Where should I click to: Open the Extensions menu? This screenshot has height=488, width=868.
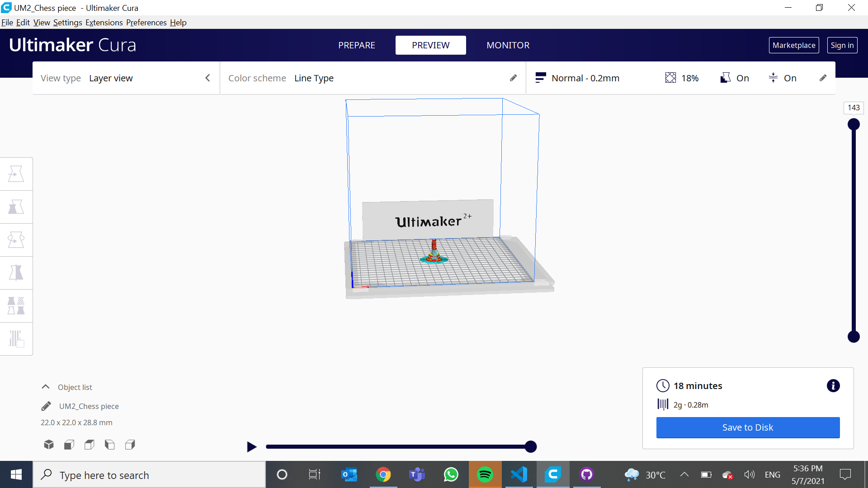(x=104, y=23)
